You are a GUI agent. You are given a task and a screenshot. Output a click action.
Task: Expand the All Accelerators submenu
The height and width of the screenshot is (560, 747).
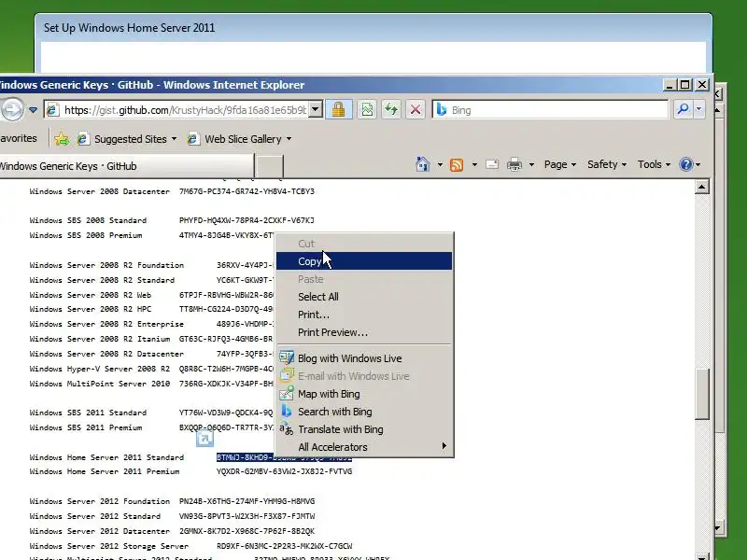tap(364, 447)
